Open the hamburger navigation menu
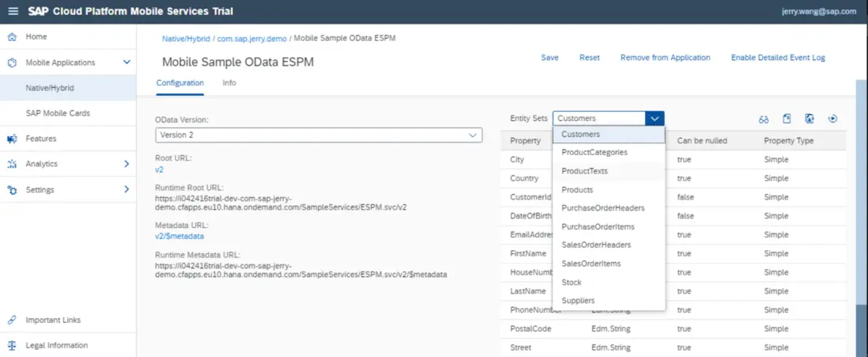 point(13,11)
